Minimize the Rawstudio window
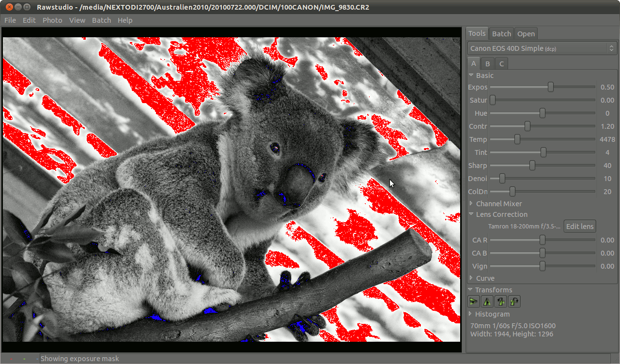Viewport: 620px width, 364px height. point(17,7)
